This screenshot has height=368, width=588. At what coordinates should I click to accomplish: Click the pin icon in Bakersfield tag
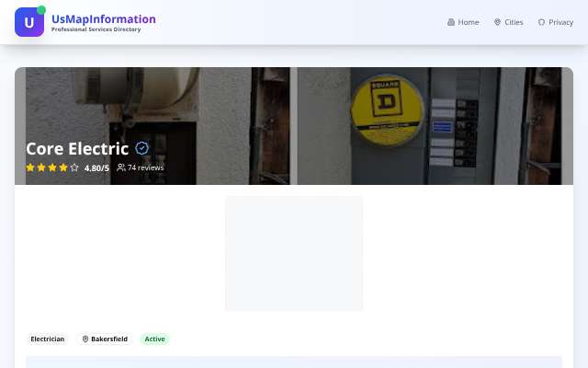pos(85,339)
